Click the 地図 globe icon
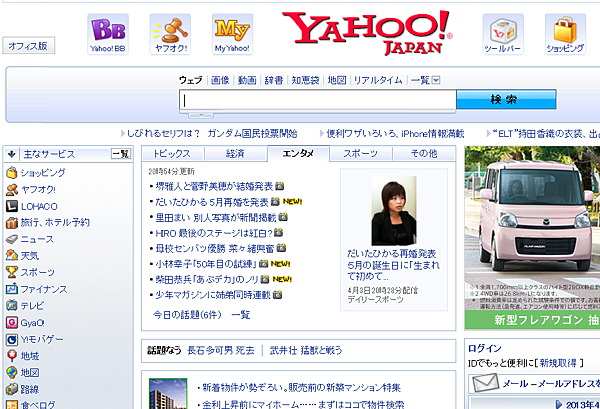 (12, 373)
